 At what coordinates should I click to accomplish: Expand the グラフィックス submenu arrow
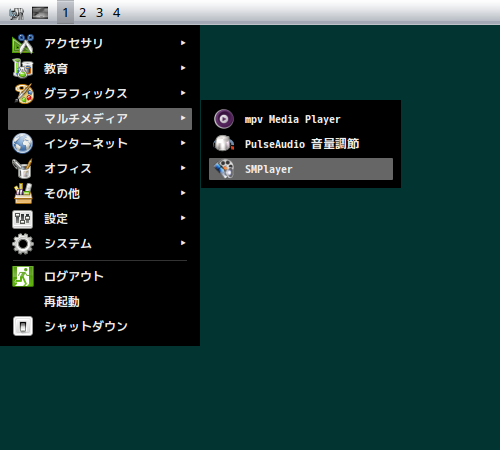point(183,93)
